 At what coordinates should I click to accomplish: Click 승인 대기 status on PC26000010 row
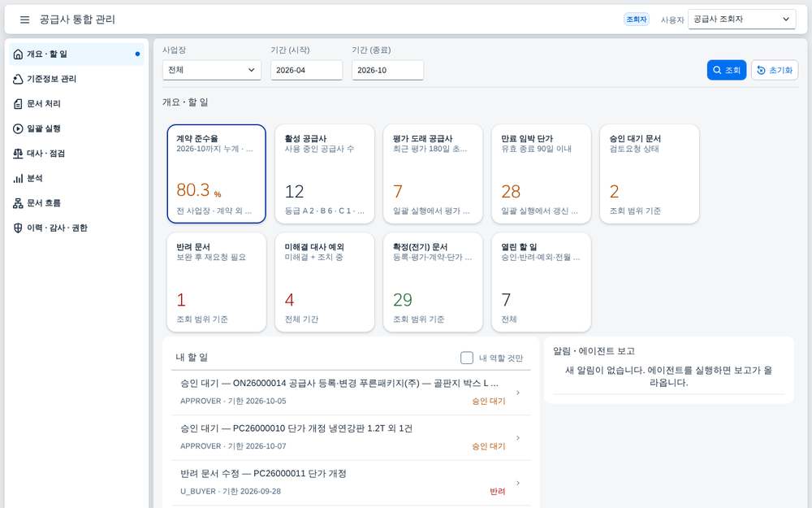click(x=488, y=446)
